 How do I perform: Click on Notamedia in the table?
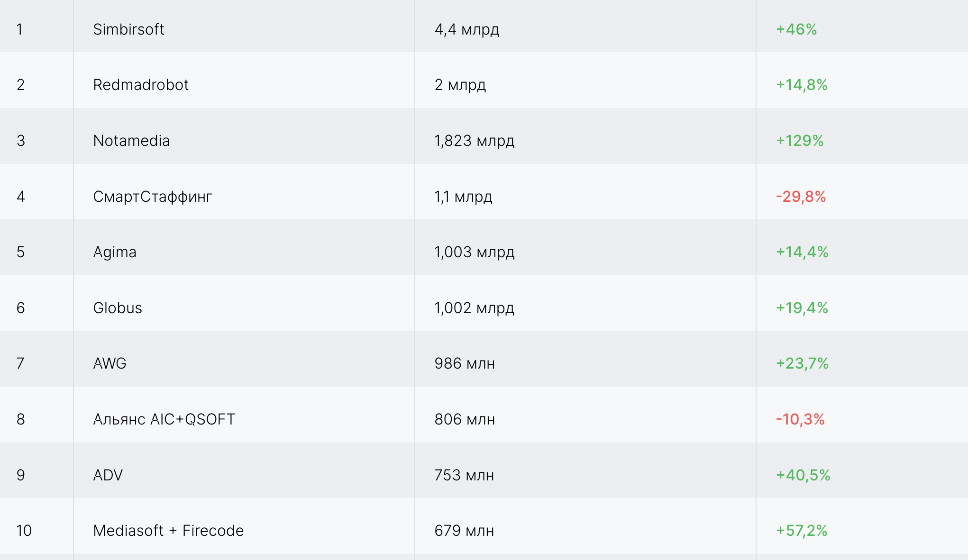coord(131,141)
